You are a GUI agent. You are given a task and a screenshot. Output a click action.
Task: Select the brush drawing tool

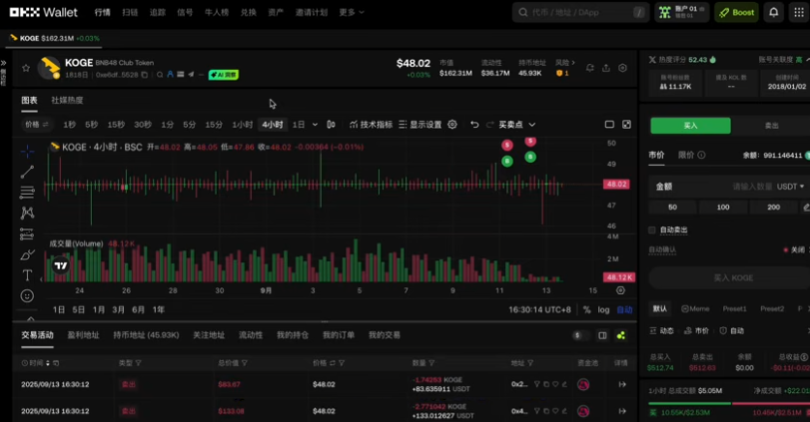tap(27, 255)
